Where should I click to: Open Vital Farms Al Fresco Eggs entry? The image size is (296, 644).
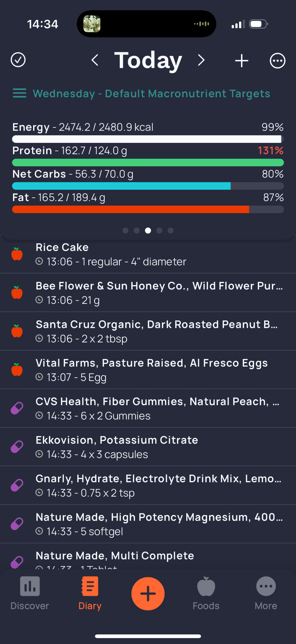tap(148, 370)
